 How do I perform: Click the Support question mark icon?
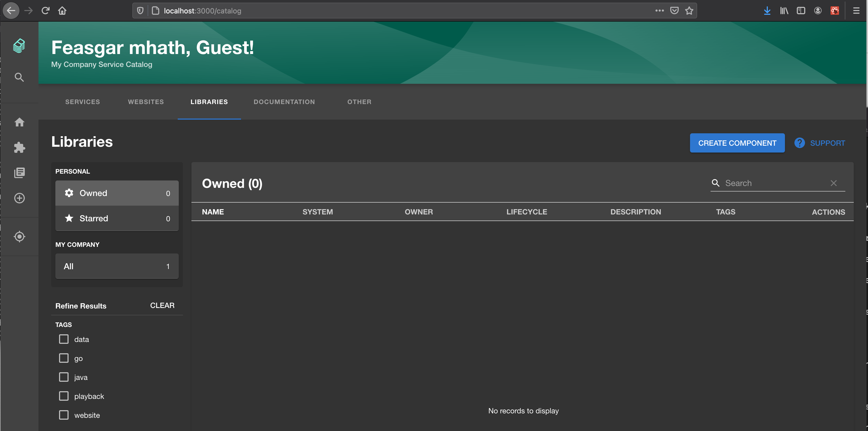799,143
